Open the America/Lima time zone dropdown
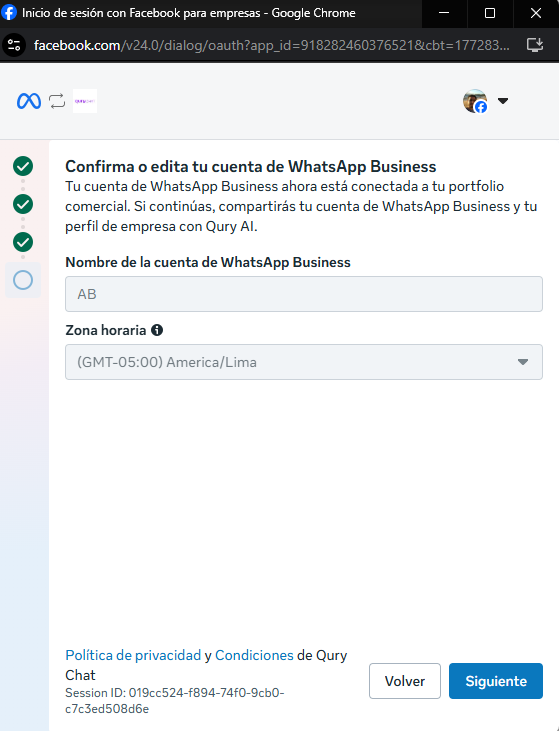This screenshot has height=731, width=559. click(304, 362)
